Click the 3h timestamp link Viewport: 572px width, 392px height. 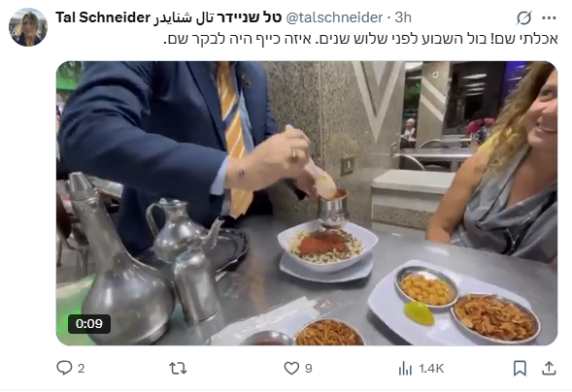click(x=403, y=17)
